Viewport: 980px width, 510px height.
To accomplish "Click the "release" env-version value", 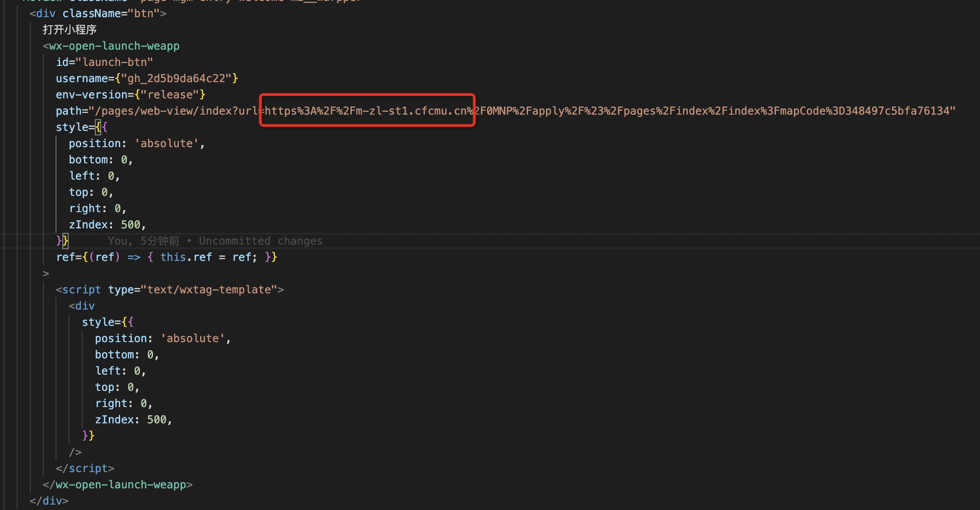I will click(170, 95).
